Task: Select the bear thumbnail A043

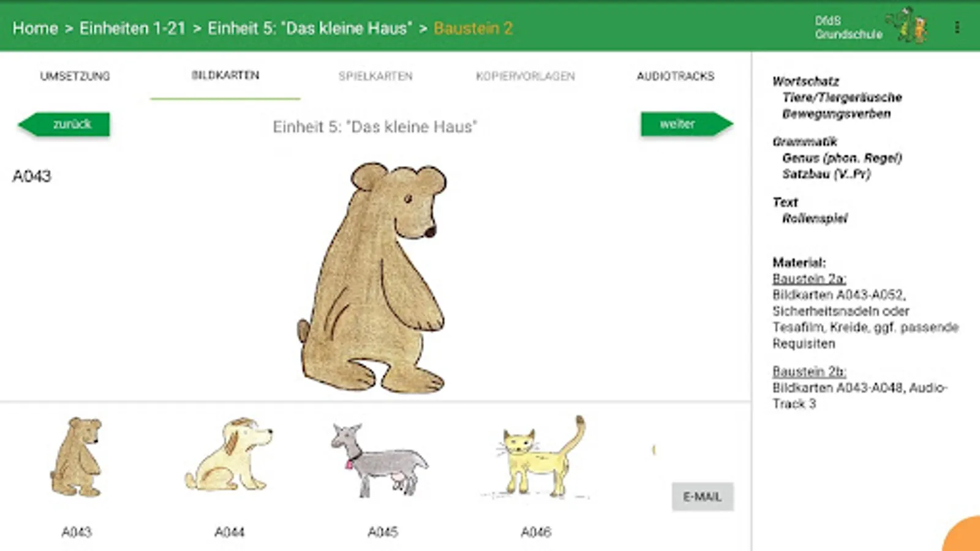Action: tap(76, 457)
